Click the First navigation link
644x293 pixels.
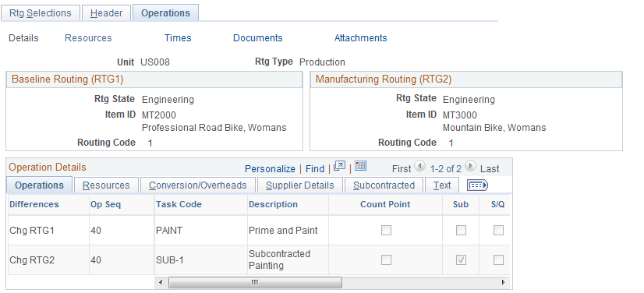(402, 168)
